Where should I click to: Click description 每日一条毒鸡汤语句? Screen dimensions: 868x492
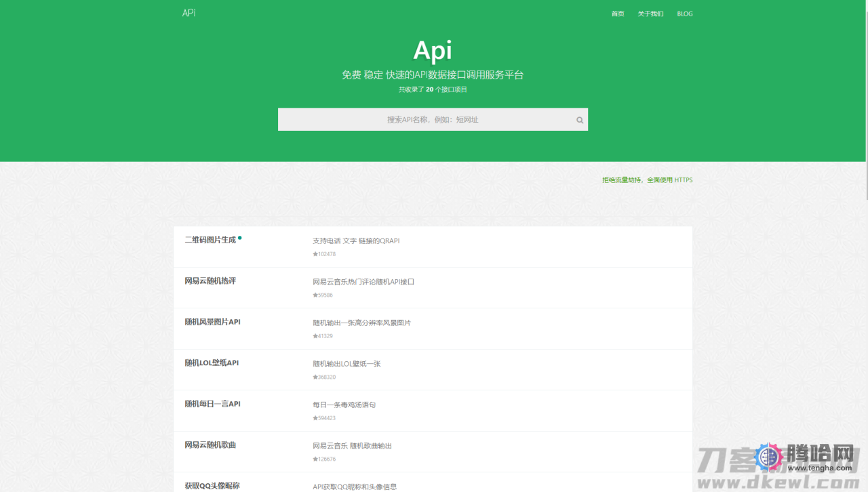(344, 405)
